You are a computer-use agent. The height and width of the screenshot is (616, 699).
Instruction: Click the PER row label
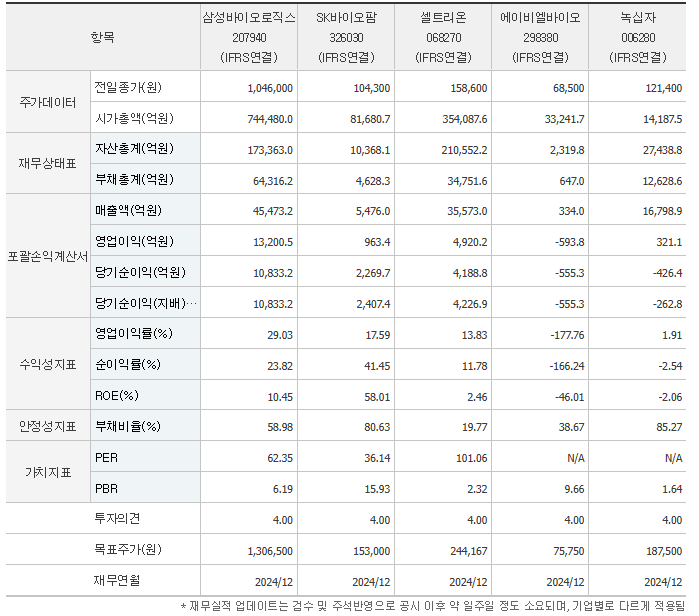[106, 458]
